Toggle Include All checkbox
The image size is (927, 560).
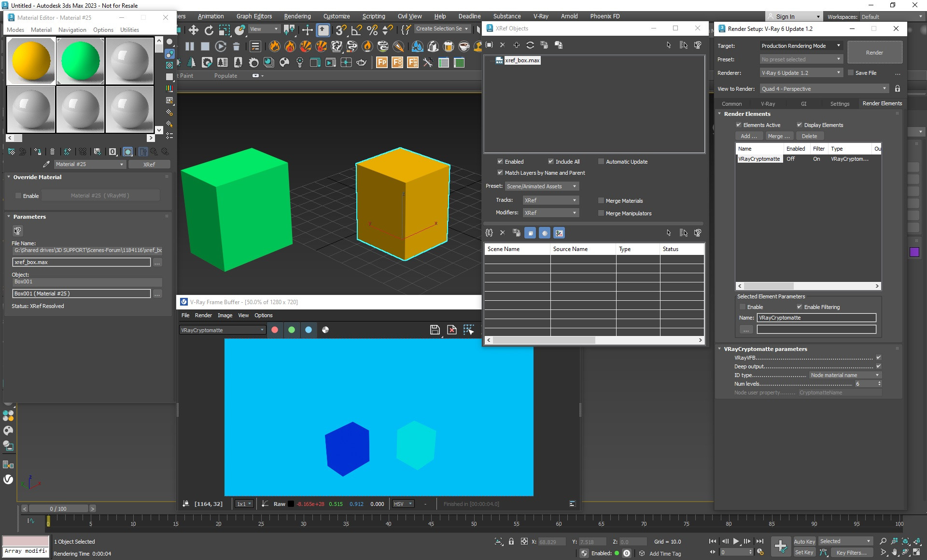(x=551, y=161)
